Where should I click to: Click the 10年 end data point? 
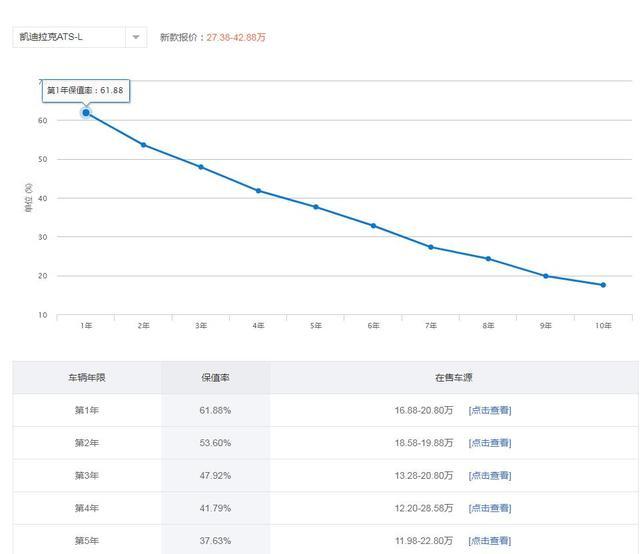coord(603,285)
